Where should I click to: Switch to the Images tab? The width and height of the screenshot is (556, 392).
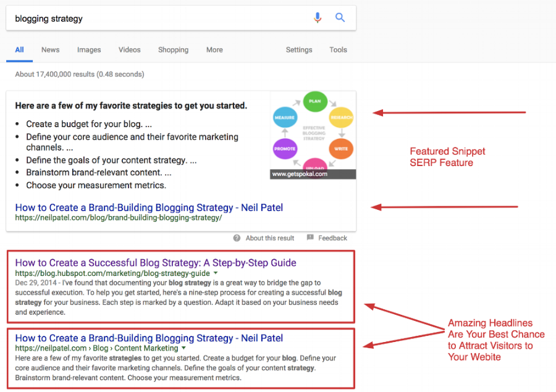89,50
